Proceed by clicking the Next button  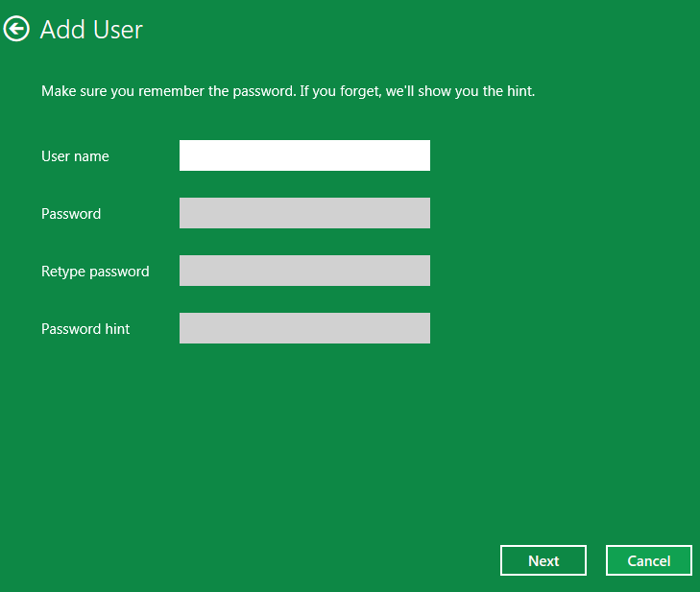click(543, 560)
